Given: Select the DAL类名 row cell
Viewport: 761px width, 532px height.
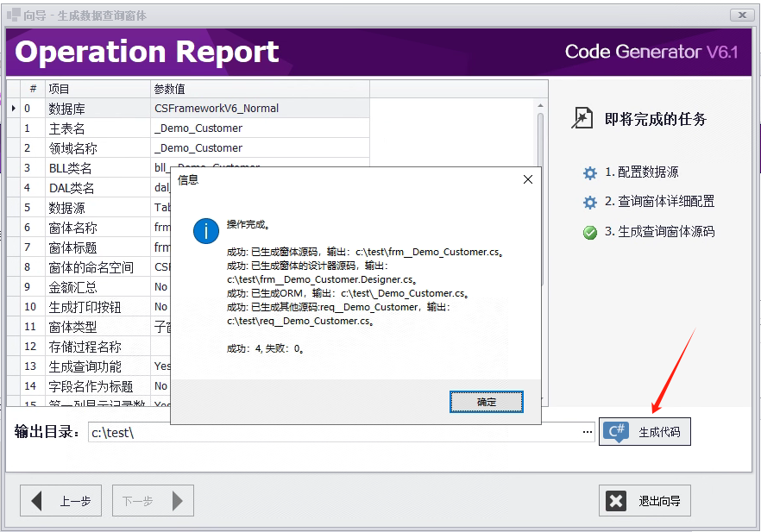Looking at the screenshot, I should coord(97,188).
